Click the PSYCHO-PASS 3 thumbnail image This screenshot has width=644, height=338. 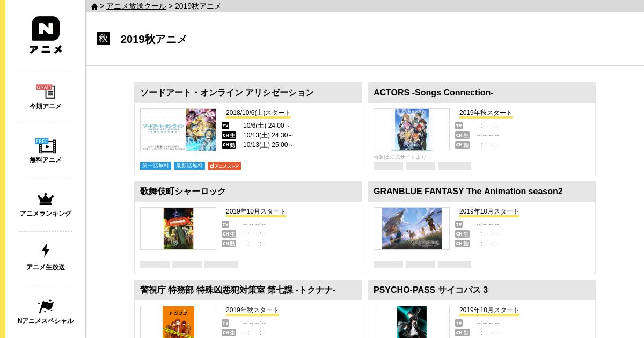(x=412, y=322)
